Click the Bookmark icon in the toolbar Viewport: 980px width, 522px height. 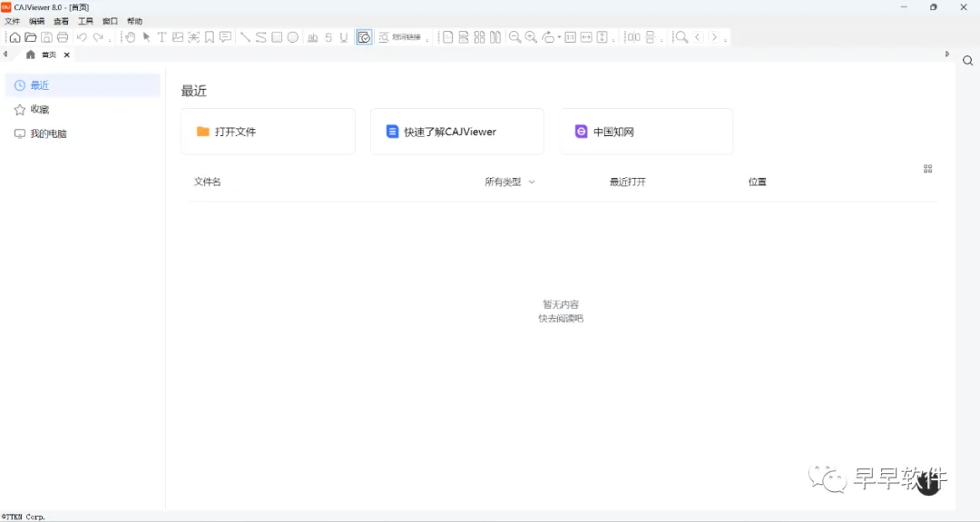coord(210,37)
